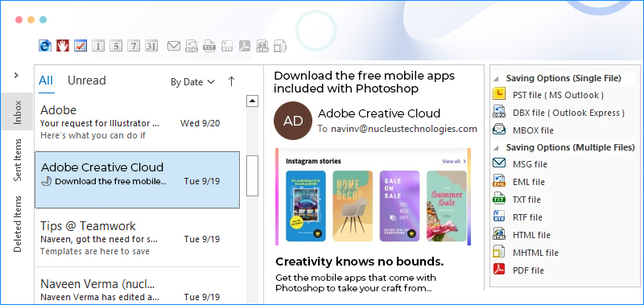Expand the folder pane with the chevron
Image resolution: width=644 pixels, height=305 pixels.
click(x=16, y=75)
